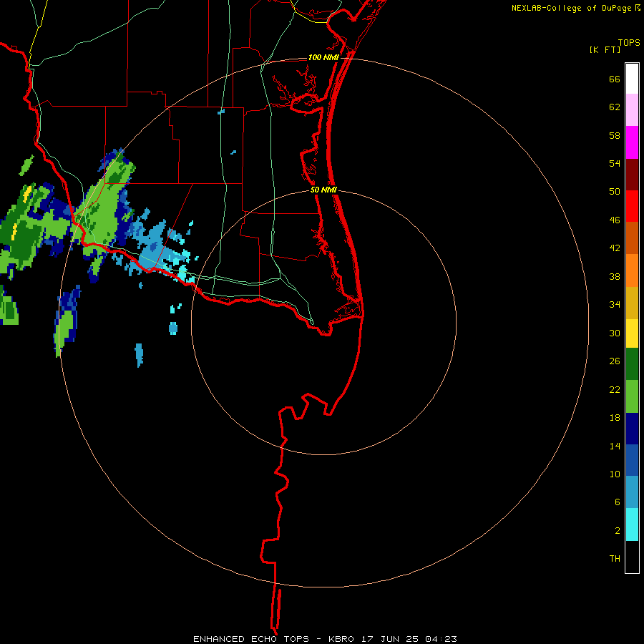Image resolution: width=644 pixels, height=644 pixels.
Task: Click the legend value 18
Action: pyautogui.click(x=615, y=418)
